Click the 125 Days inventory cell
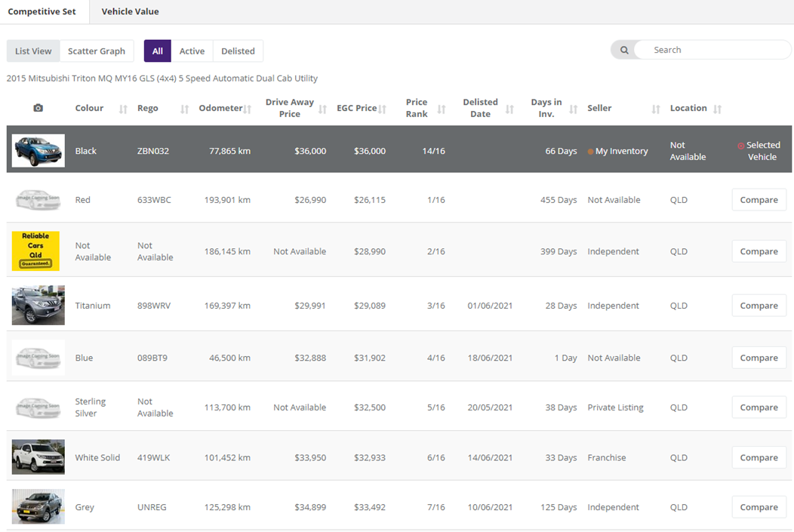Screen dimensions: 794x532 (x=559, y=507)
